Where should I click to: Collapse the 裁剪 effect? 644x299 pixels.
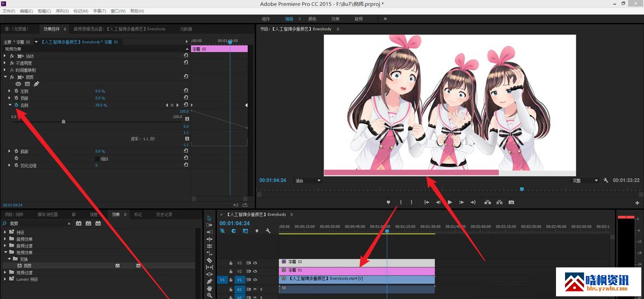pos(4,77)
